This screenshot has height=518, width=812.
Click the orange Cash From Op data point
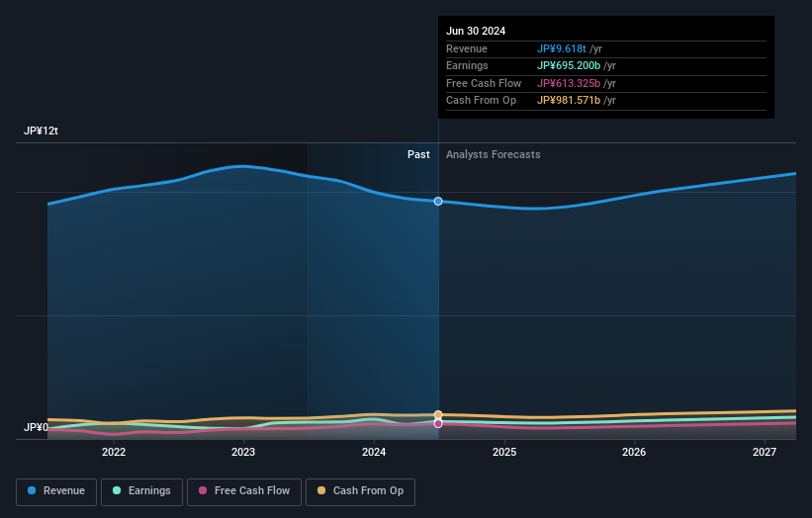438,414
